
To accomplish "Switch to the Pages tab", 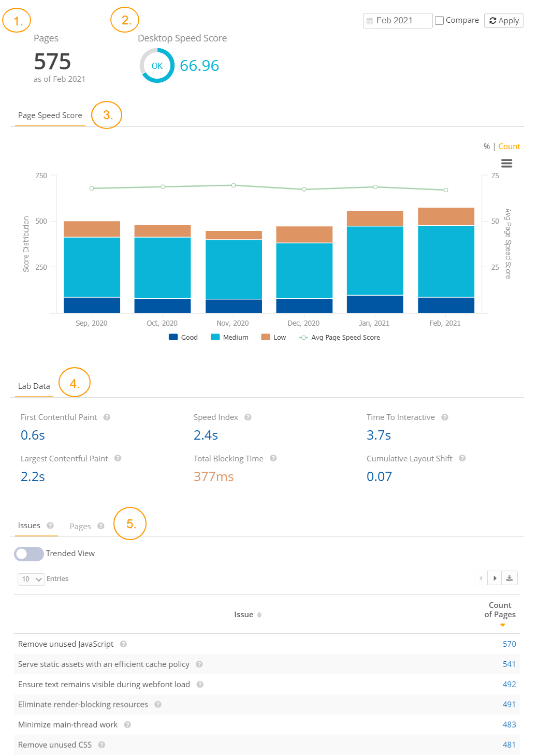I will click(80, 526).
